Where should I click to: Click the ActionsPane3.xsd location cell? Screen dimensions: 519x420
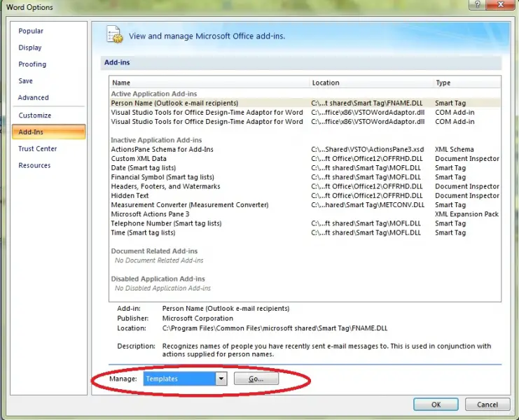tap(368, 150)
